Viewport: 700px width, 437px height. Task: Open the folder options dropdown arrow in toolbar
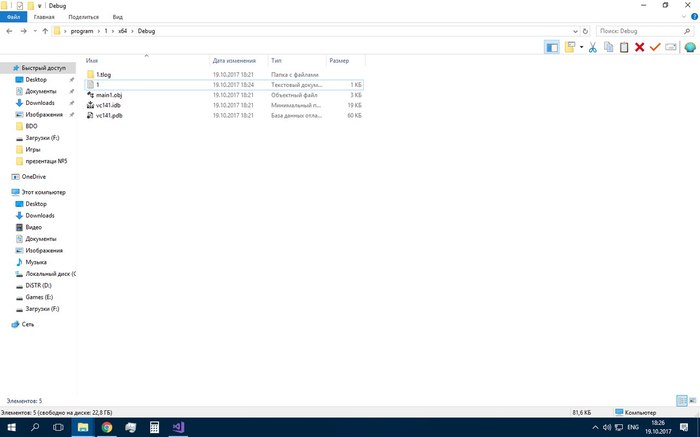[x=579, y=47]
